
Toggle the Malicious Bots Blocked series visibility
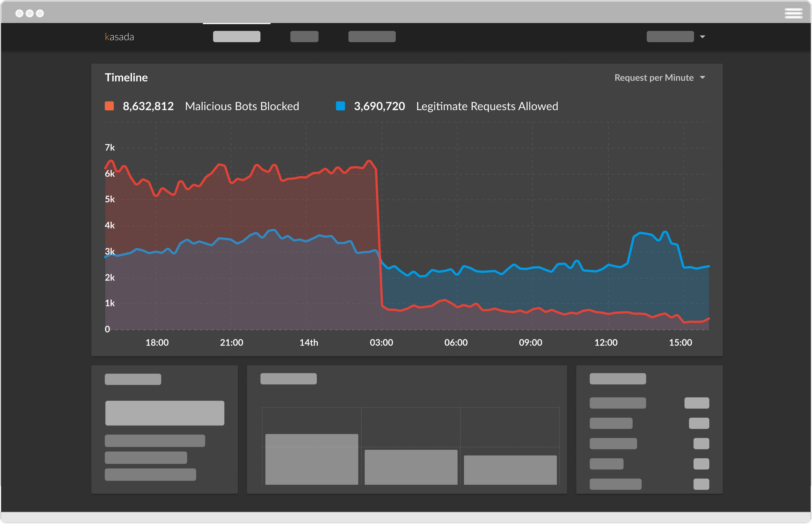coord(109,106)
